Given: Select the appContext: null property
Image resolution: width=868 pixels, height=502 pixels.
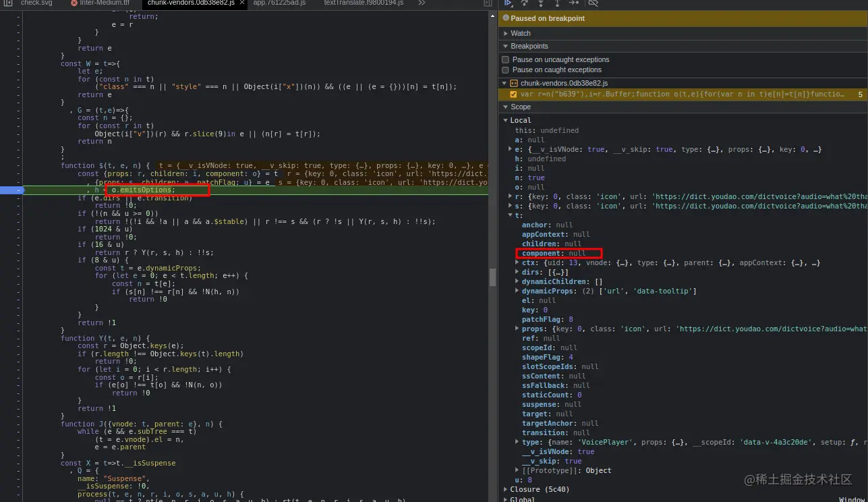Looking at the screenshot, I should [x=556, y=234].
